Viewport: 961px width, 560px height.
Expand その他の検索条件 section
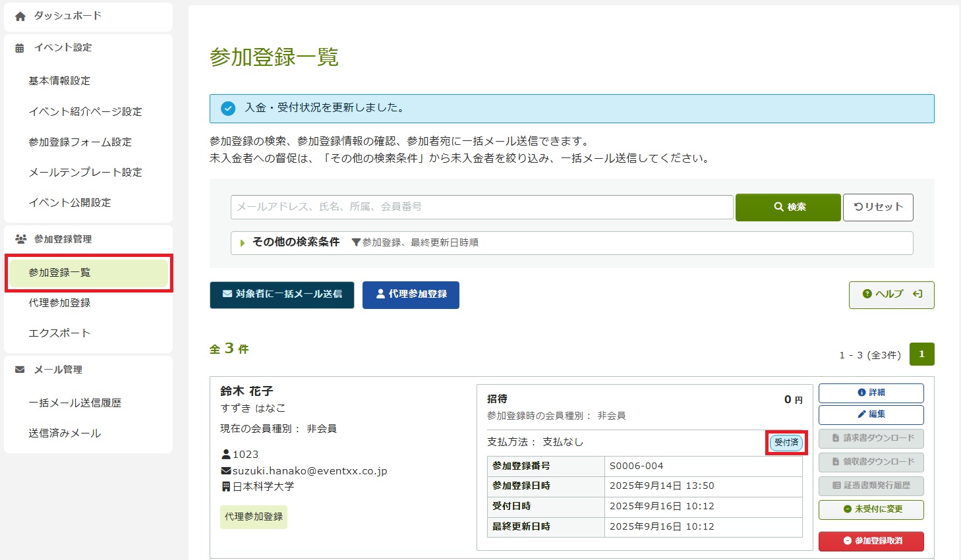(x=296, y=242)
